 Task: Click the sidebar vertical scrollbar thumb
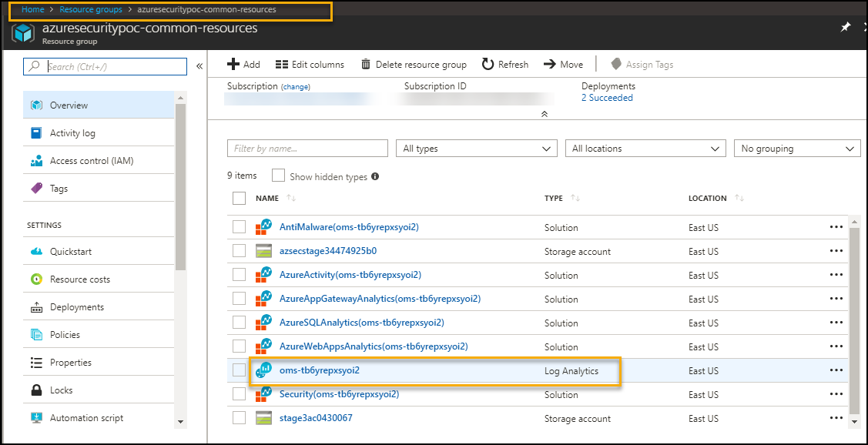[180, 187]
